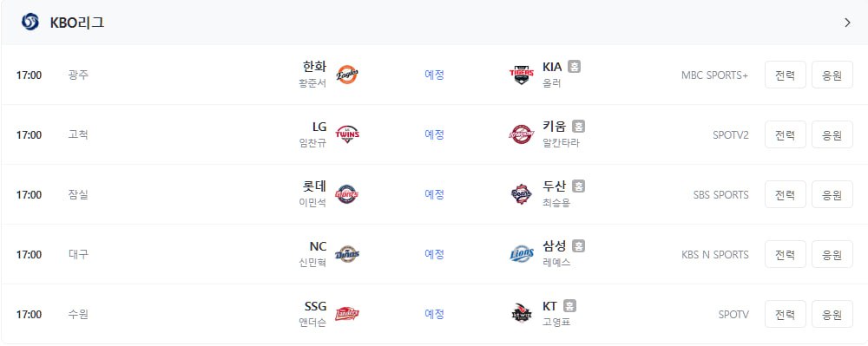Click 예정 status for the 수원 game
The image size is (868, 346).
434,314
